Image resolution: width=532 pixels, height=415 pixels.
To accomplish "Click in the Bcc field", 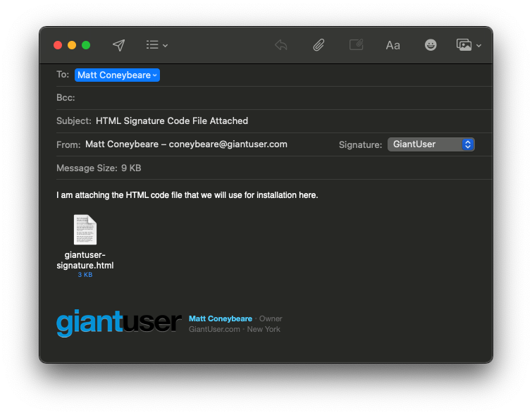I will click(282, 98).
